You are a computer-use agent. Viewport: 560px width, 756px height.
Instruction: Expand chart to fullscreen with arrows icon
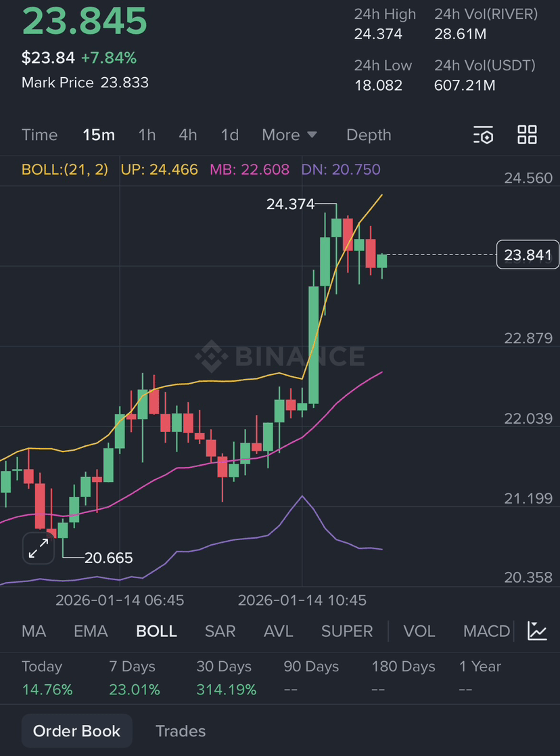[x=39, y=548]
